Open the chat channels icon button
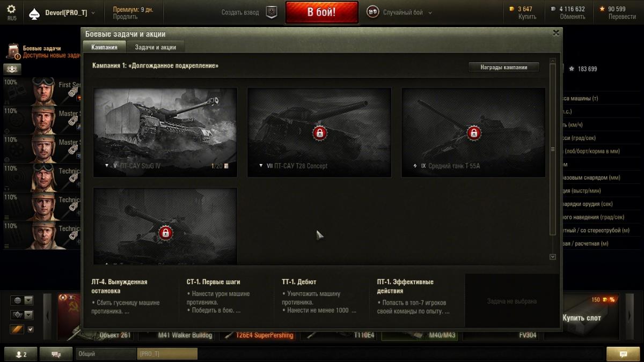The height and width of the screenshot is (362, 644). (x=56, y=354)
